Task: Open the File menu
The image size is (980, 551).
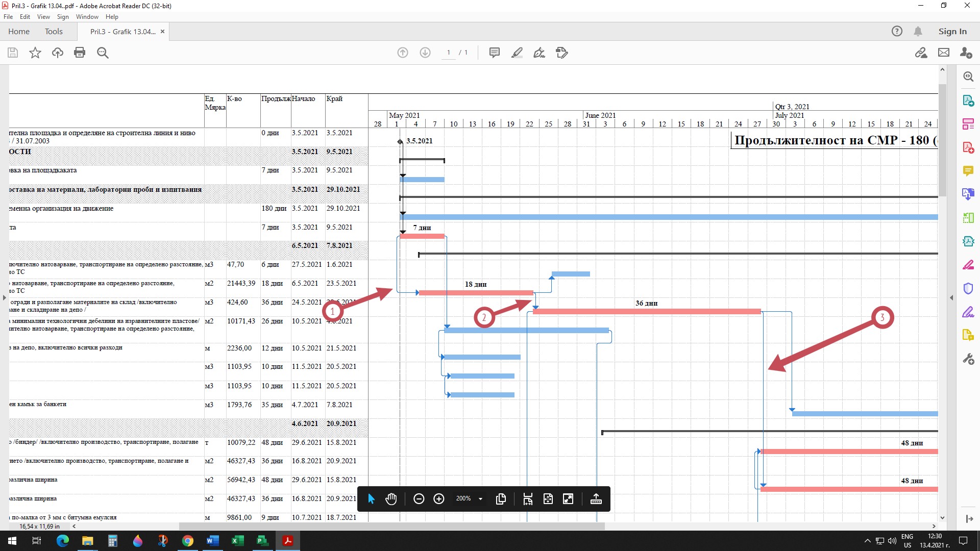Action: 8,17
